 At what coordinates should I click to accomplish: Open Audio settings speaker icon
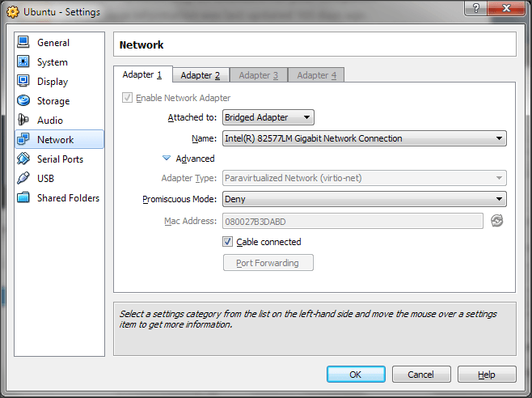click(x=23, y=120)
